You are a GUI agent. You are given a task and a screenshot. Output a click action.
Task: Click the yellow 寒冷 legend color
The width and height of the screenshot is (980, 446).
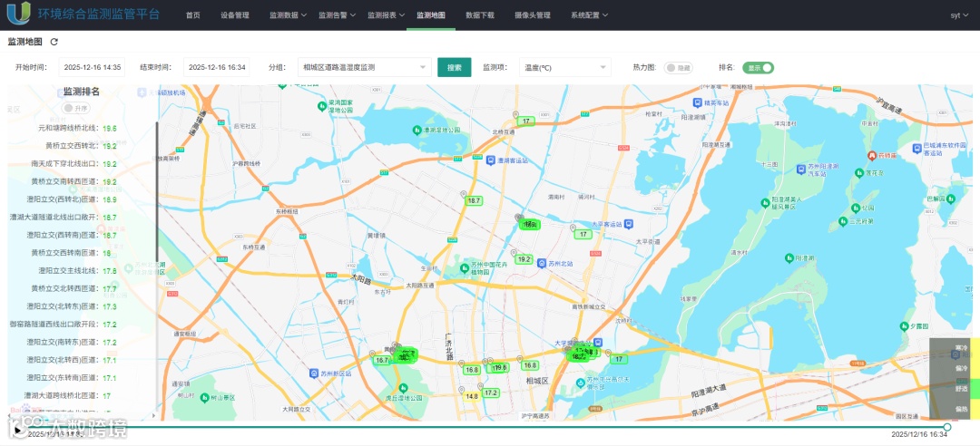975,347
